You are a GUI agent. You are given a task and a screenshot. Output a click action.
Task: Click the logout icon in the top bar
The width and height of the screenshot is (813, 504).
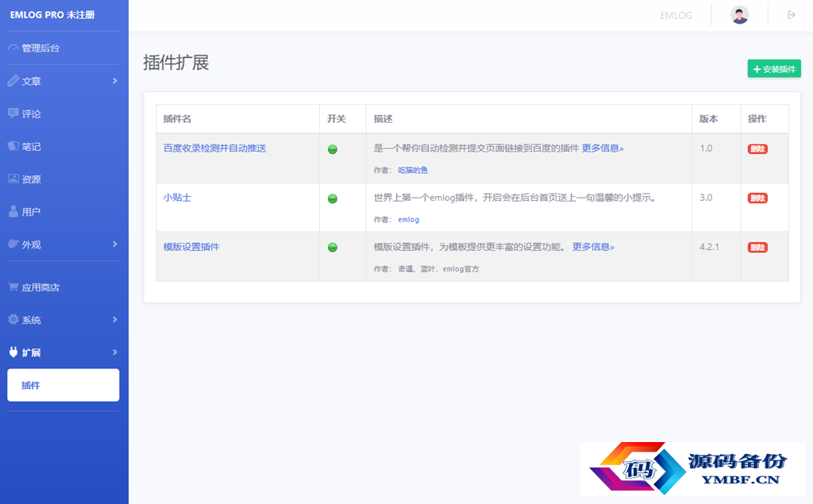792,14
